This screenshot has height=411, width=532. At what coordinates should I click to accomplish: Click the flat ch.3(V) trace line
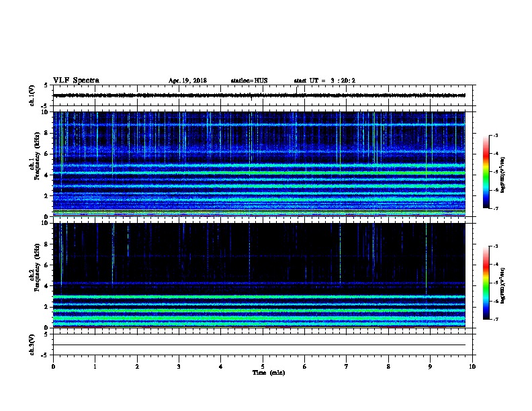[x=259, y=345]
